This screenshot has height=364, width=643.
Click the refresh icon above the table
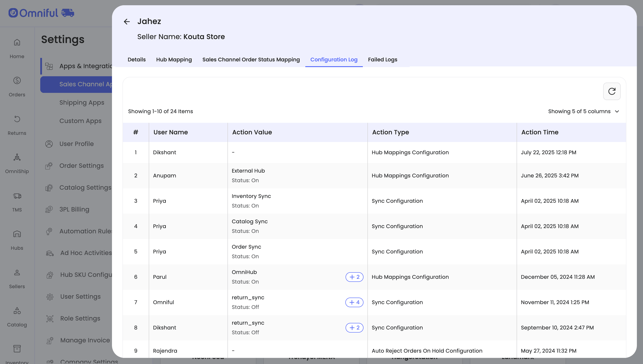click(612, 91)
